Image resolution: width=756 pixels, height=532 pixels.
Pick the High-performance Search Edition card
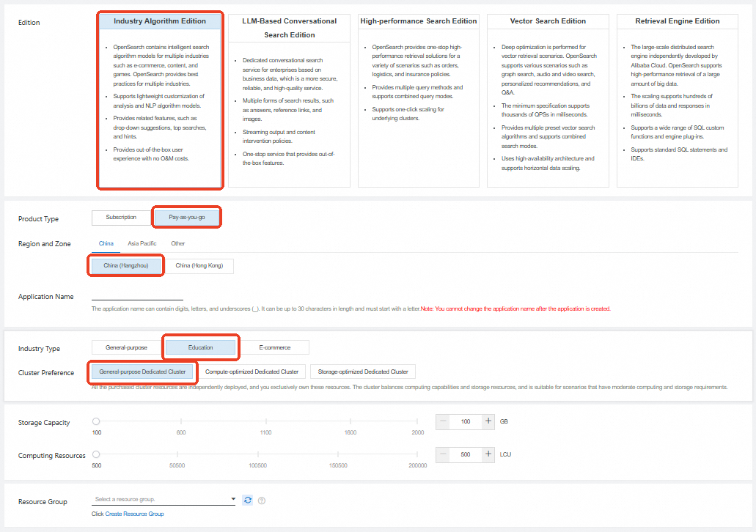[419, 100]
